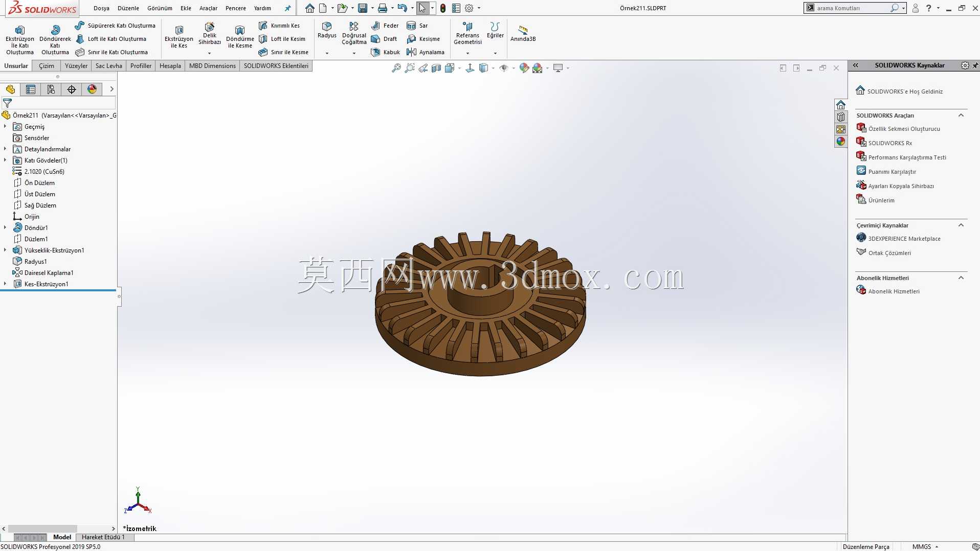Choose Sınır ile Kesme command

[283, 52]
